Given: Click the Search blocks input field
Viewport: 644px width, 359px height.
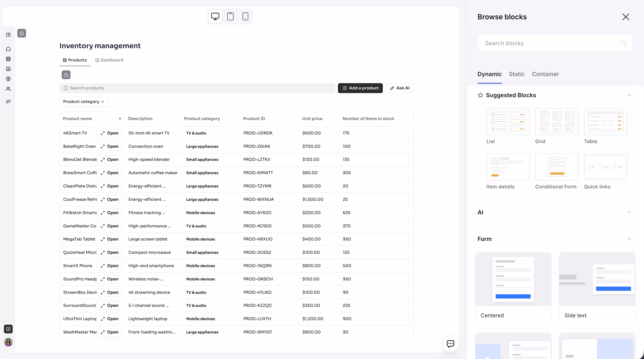Looking at the screenshot, I should 550,43.
